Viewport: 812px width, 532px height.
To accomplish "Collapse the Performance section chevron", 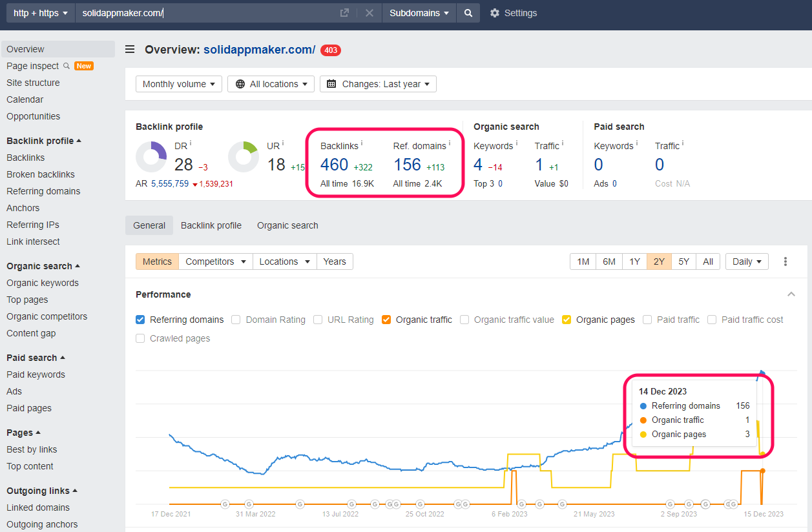I will click(x=791, y=294).
